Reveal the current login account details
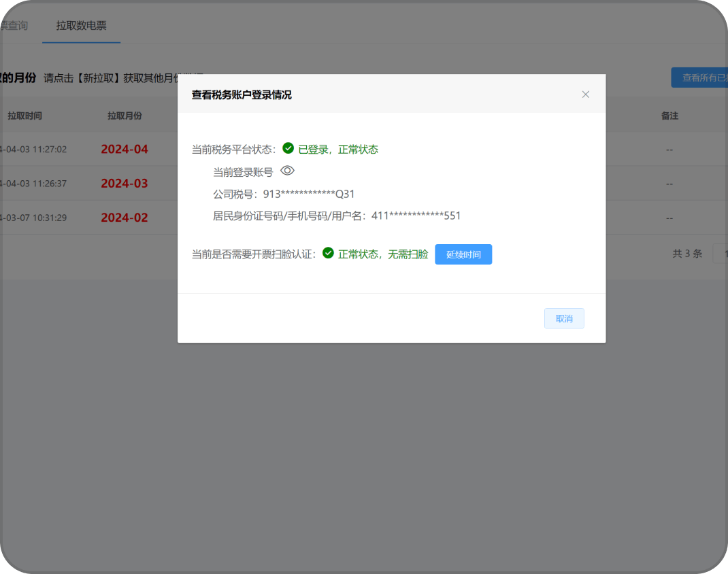Screen dimensions: 728x574 coord(287,171)
